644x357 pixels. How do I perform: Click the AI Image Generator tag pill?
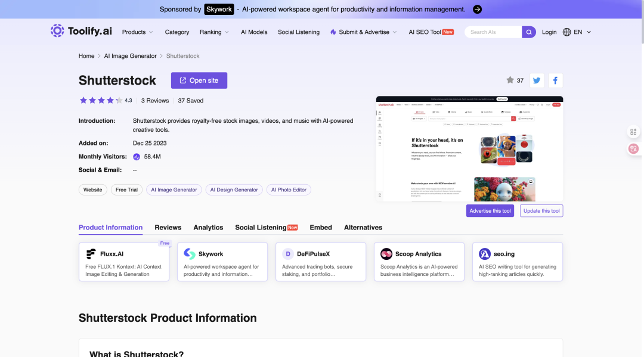(x=174, y=190)
